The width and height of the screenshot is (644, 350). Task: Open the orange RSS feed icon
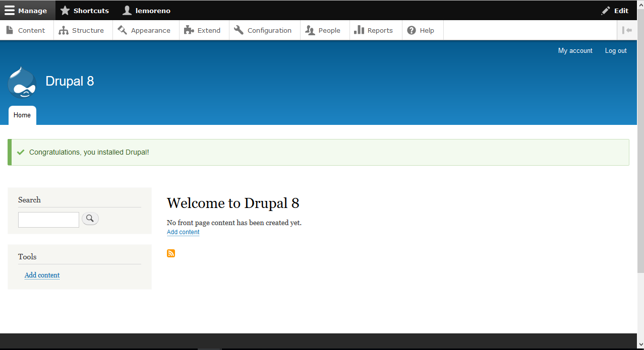coord(171,253)
